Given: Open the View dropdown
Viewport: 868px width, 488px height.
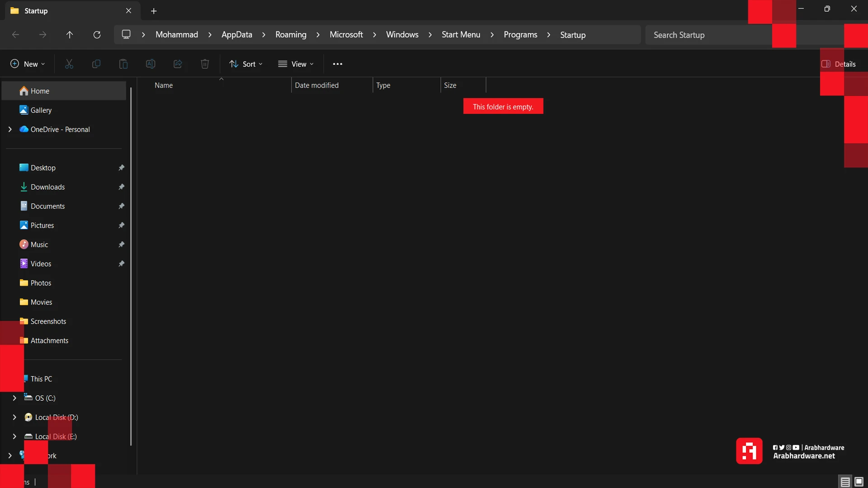Looking at the screenshot, I should pyautogui.click(x=296, y=64).
